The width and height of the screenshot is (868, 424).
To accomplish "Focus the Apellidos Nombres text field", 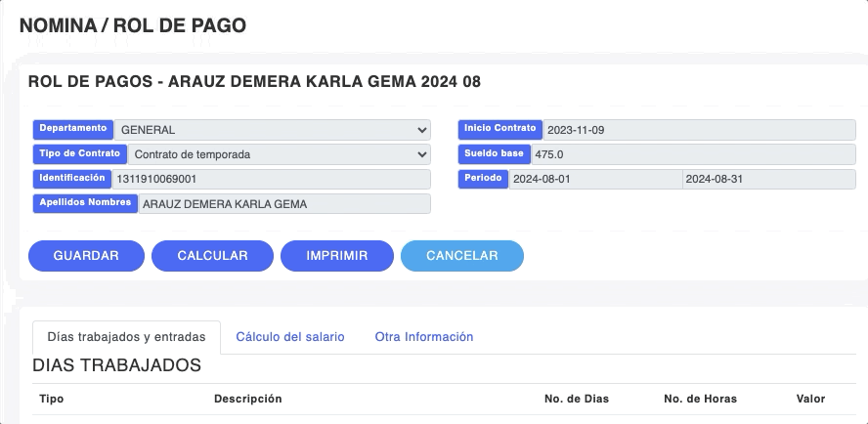I will pos(283,204).
